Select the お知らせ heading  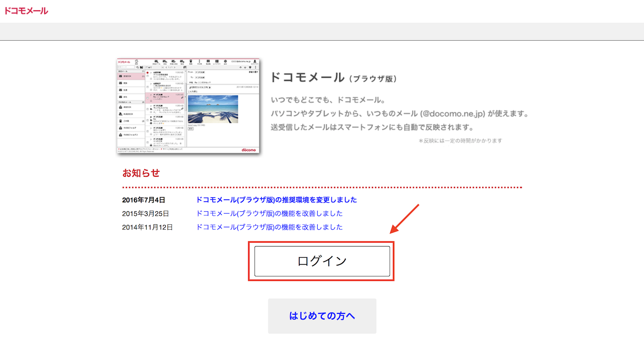pos(141,173)
